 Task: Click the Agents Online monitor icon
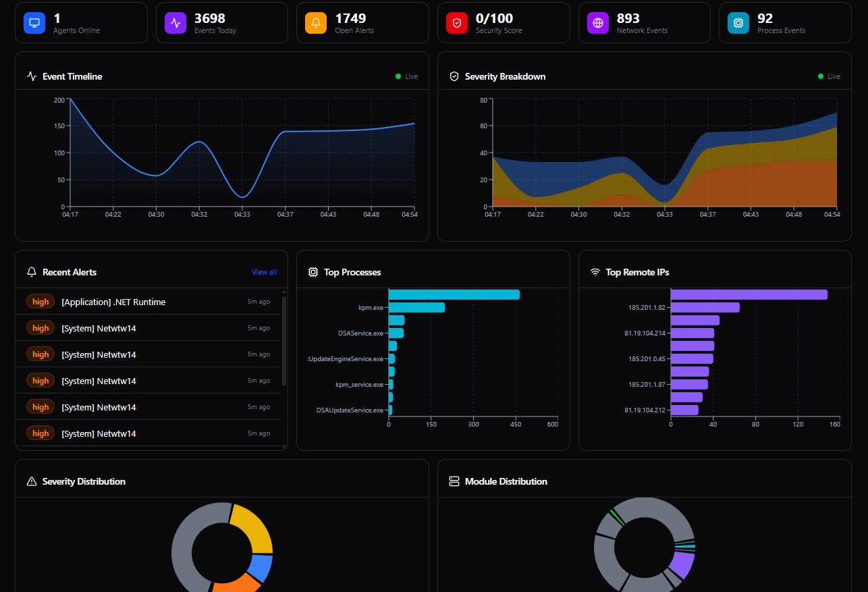tap(34, 22)
